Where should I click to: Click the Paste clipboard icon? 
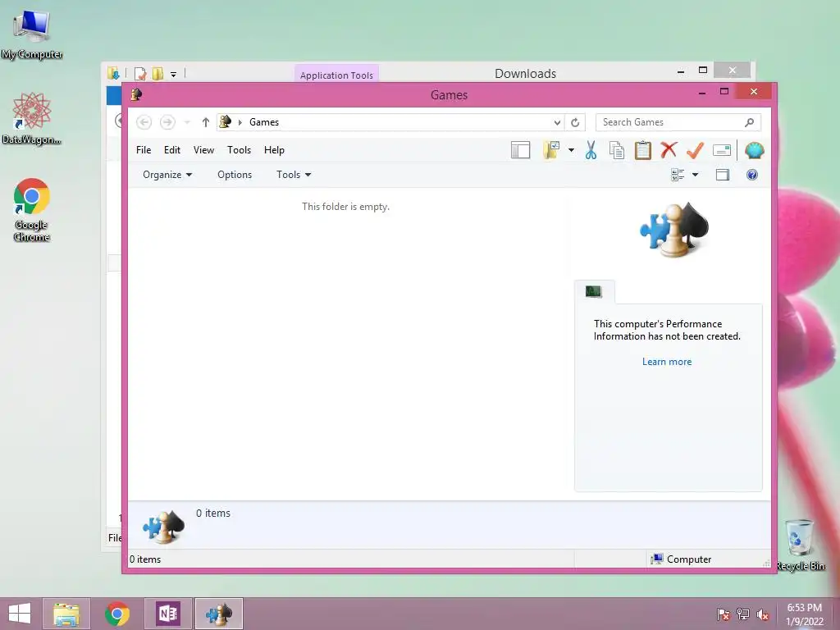[x=643, y=151]
